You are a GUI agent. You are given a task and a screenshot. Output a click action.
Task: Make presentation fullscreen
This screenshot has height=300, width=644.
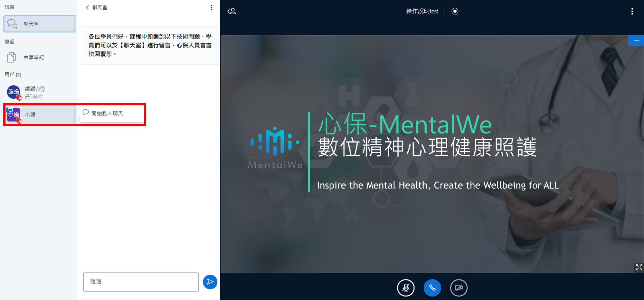pyautogui.click(x=639, y=267)
